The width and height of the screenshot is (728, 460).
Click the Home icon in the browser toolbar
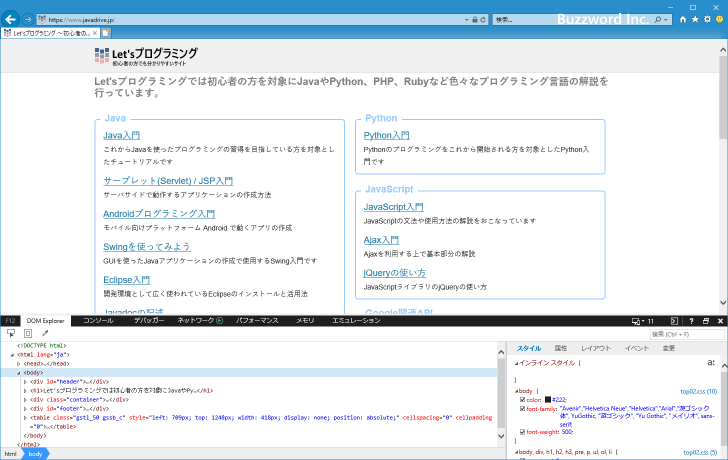point(682,19)
